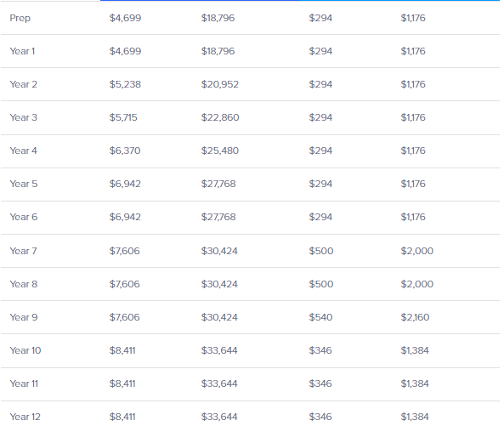Image resolution: width=504 pixels, height=426 pixels.
Task: Click the Year 9 row label
Action: pos(24,317)
